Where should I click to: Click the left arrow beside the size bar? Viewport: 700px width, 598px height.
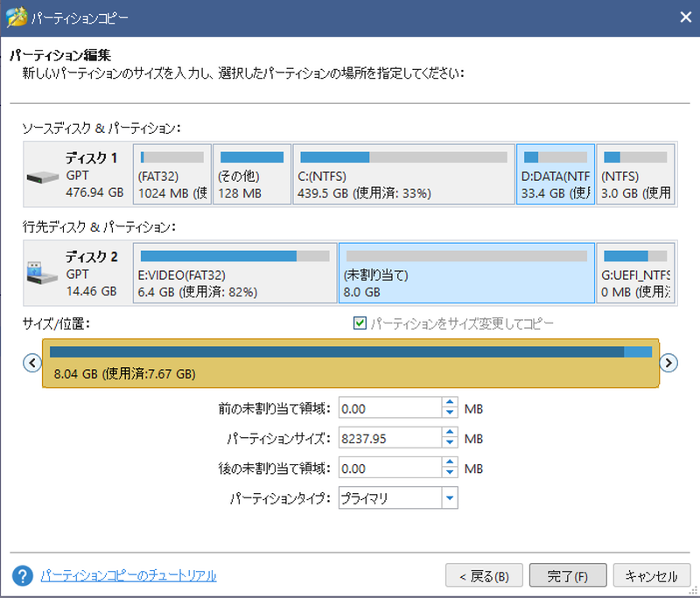coord(32,363)
